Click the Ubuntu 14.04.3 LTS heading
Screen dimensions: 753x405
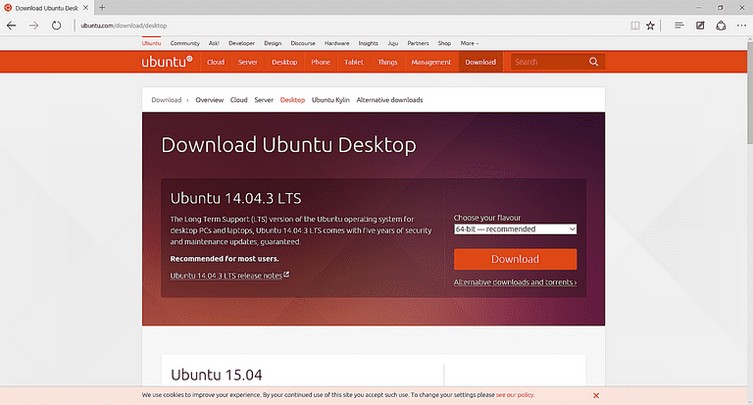[x=236, y=198]
